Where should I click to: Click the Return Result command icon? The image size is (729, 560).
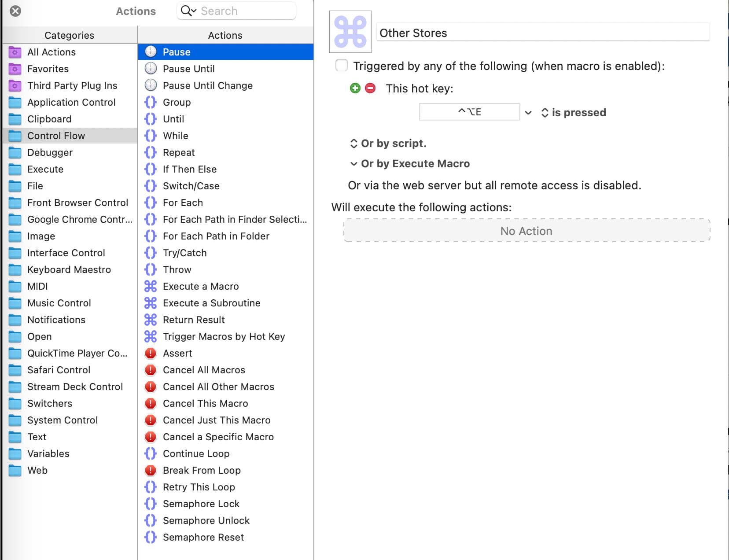click(x=151, y=320)
